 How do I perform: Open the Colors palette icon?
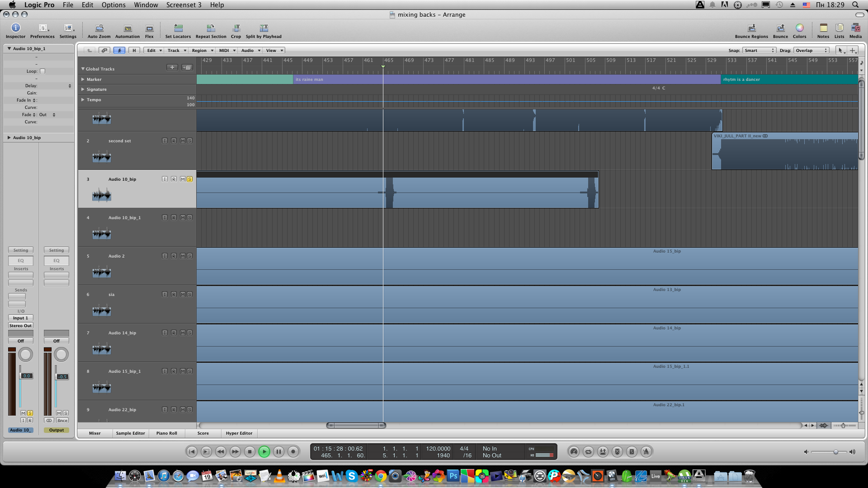coord(799,28)
